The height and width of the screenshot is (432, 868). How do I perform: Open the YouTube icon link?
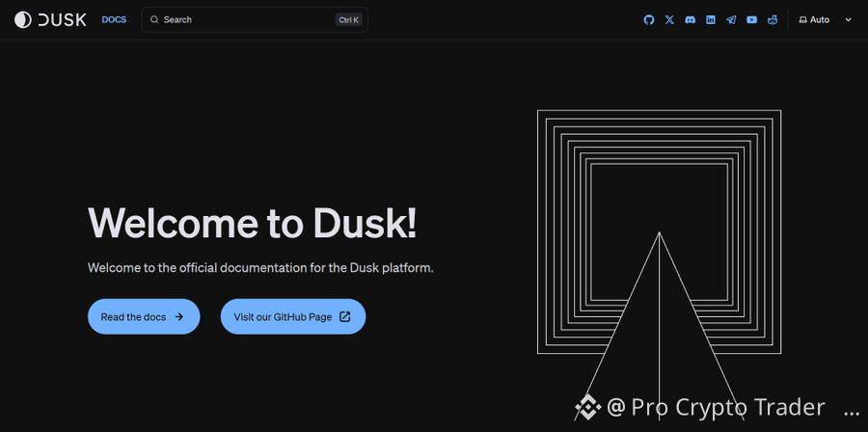click(x=751, y=20)
